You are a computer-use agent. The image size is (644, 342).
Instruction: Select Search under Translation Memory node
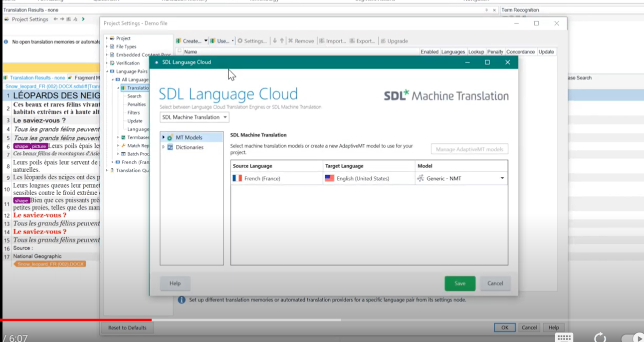[134, 96]
